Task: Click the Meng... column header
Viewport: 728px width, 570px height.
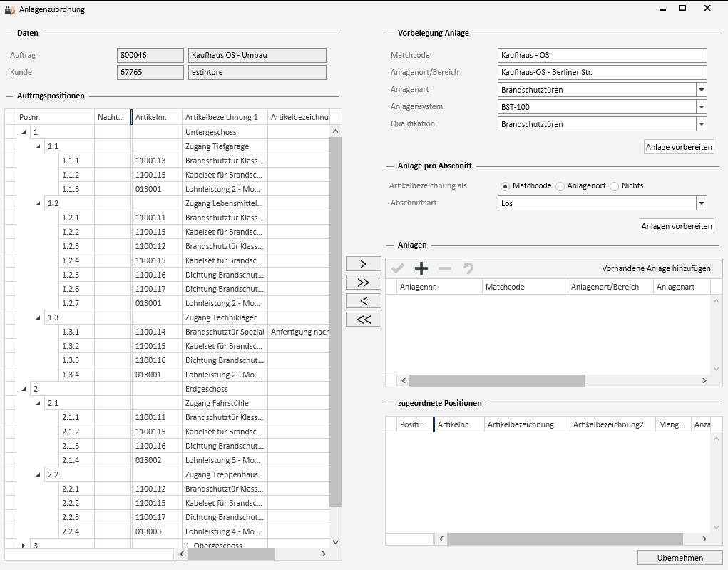Action: click(x=673, y=424)
